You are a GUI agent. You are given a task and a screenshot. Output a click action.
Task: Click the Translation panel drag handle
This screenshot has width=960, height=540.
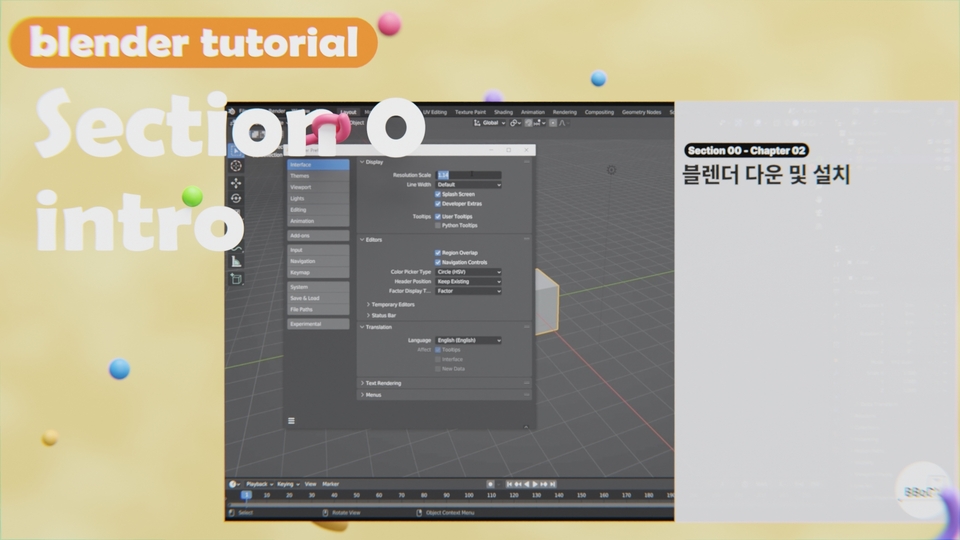pos(527,327)
